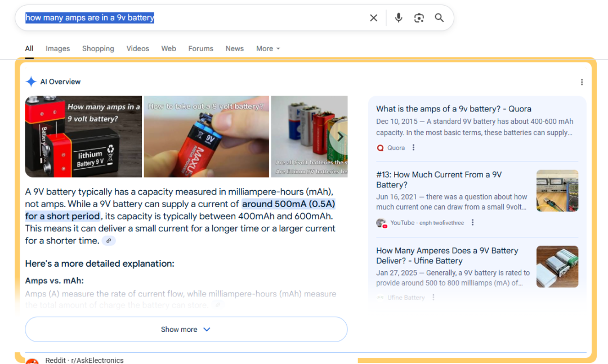Switch to the Web tab
Viewport: 608px width, 364px height.
click(x=169, y=48)
